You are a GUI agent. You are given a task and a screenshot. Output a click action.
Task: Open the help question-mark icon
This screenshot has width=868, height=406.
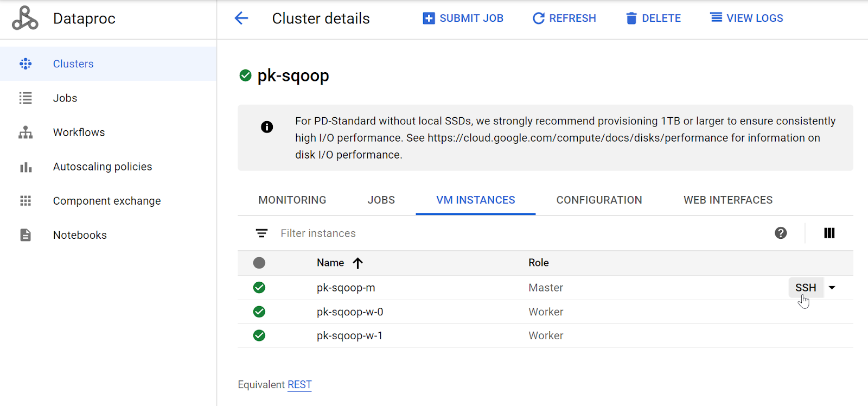coord(781,233)
